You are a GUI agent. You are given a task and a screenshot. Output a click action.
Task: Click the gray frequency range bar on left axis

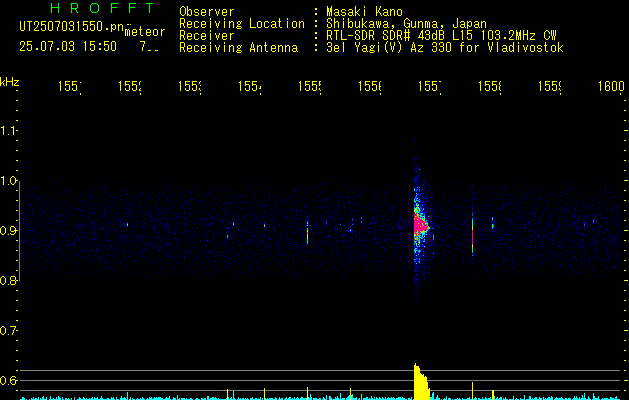point(19,231)
